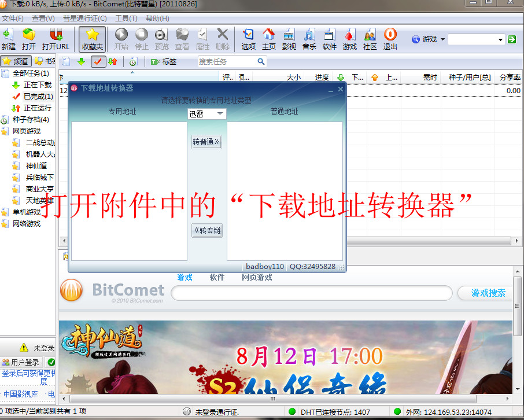
Task: Open the 社区 community icon
Action: coord(370,39)
